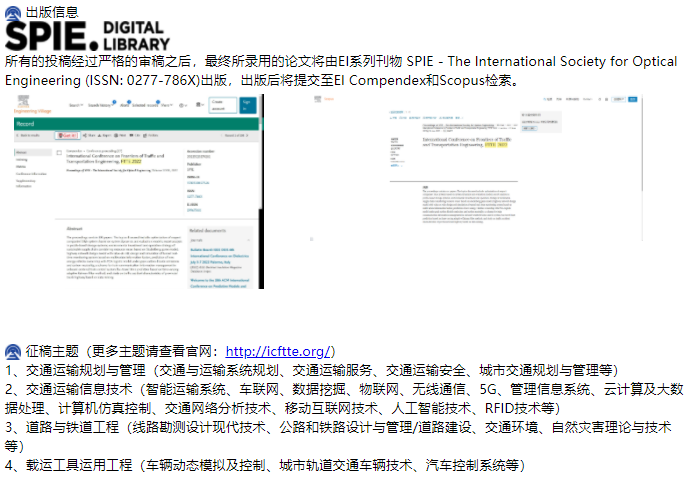
Task: Click the EI Compendex和Scopus检索 text
Action: [x=422, y=80]
